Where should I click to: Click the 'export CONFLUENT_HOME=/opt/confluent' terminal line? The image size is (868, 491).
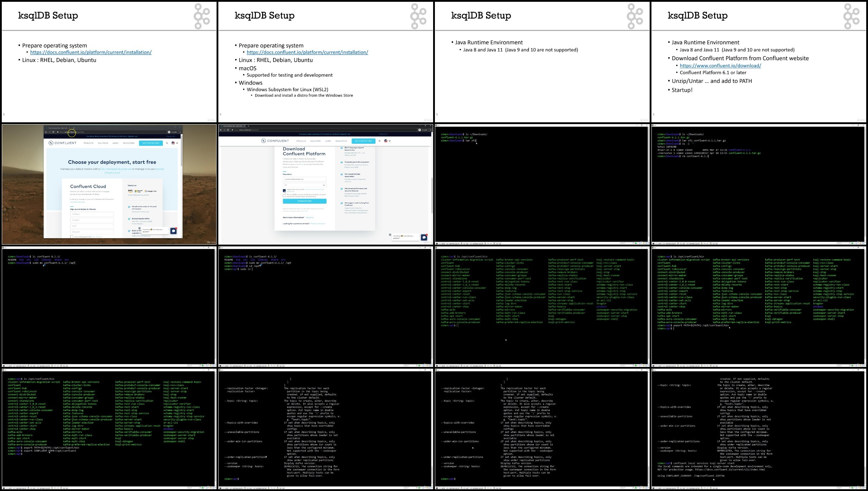(x=42, y=451)
